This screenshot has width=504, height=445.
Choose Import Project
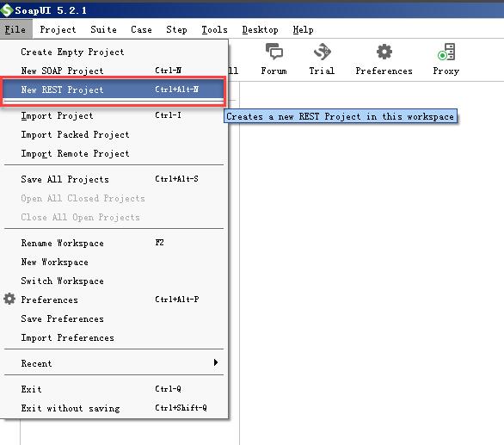pyautogui.click(x=114, y=115)
